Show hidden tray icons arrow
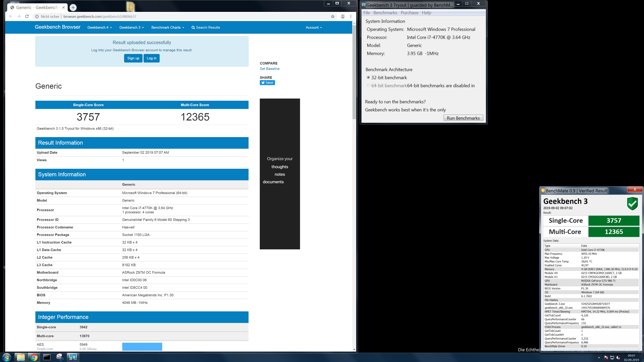This screenshot has height=362, width=644. pos(599,357)
